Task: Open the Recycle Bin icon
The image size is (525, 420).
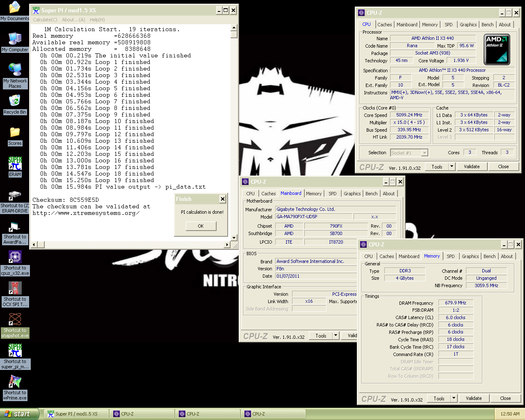Action: point(15,105)
